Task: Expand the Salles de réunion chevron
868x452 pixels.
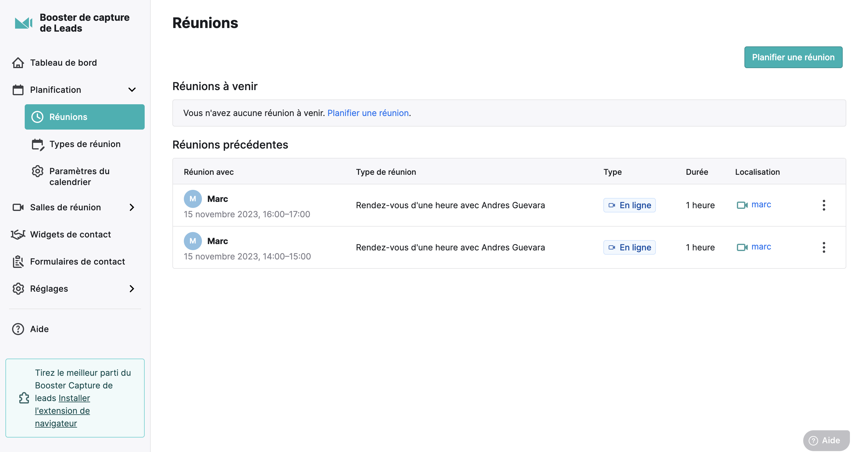Action: (x=132, y=207)
